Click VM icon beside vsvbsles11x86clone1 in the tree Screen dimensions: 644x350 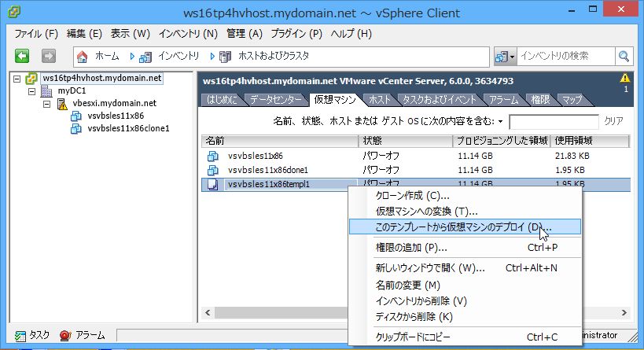(76, 128)
